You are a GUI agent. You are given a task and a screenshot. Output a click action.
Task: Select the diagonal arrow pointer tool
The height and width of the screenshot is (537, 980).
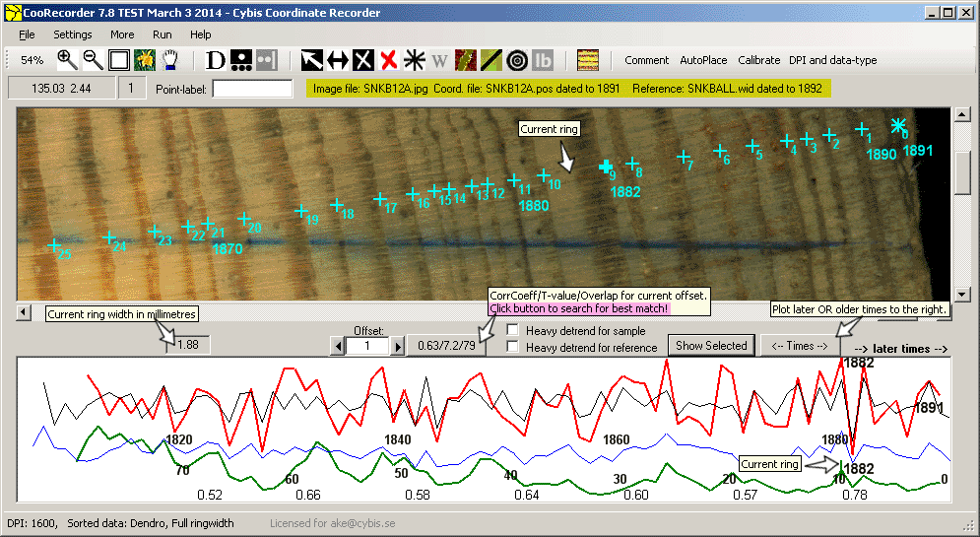(x=312, y=60)
